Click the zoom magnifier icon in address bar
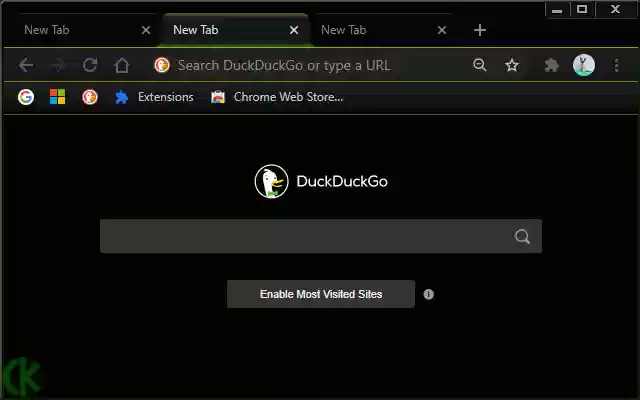This screenshot has height=400, width=640. click(x=480, y=65)
